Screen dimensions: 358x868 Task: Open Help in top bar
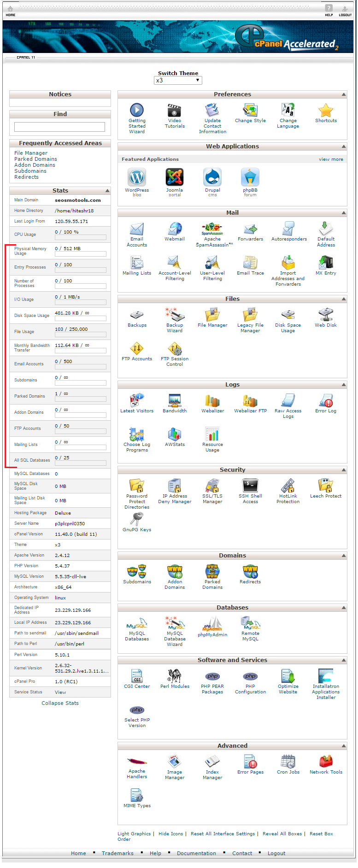point(329,11)
